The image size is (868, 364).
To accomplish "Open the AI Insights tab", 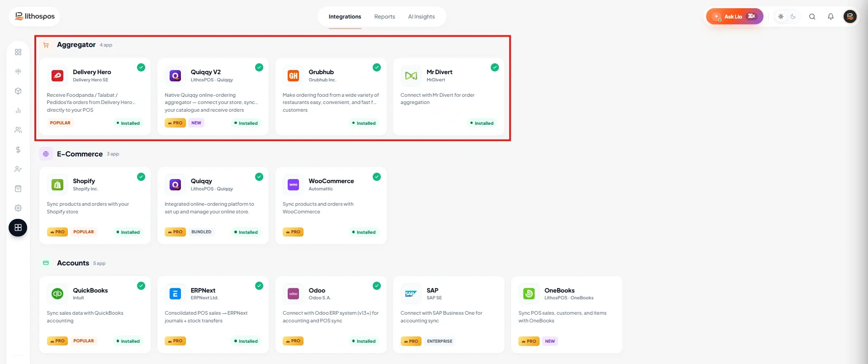I will [421, 17].
